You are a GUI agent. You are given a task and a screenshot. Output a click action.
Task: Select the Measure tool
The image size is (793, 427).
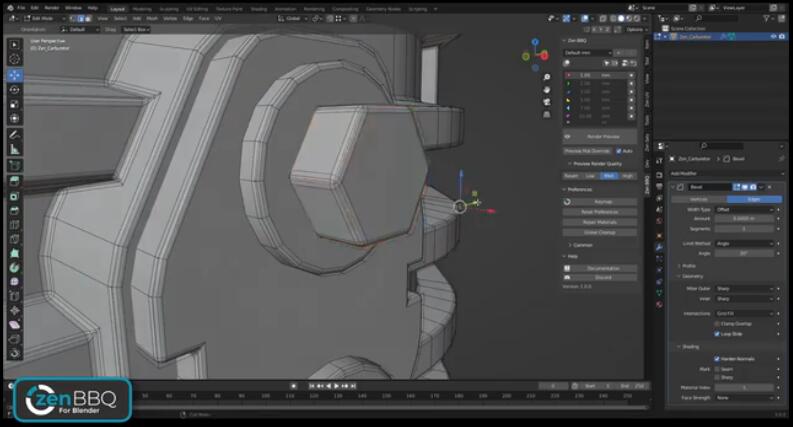(14, 149)
